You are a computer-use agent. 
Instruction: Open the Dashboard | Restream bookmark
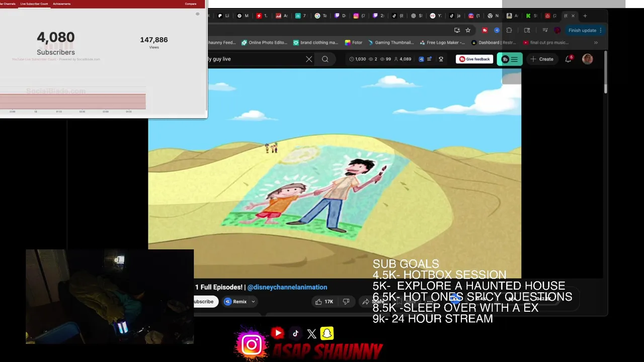click(x=493, y=43)
